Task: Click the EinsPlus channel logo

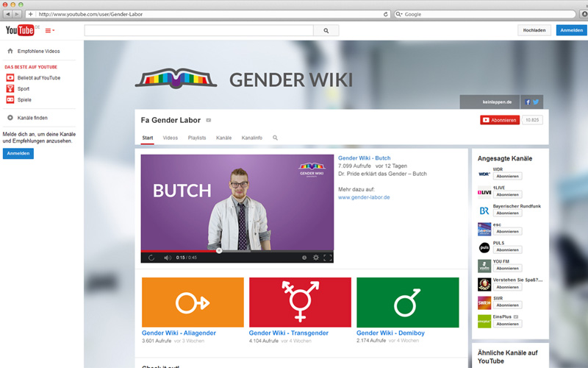Action: click(x=484, y=321)
